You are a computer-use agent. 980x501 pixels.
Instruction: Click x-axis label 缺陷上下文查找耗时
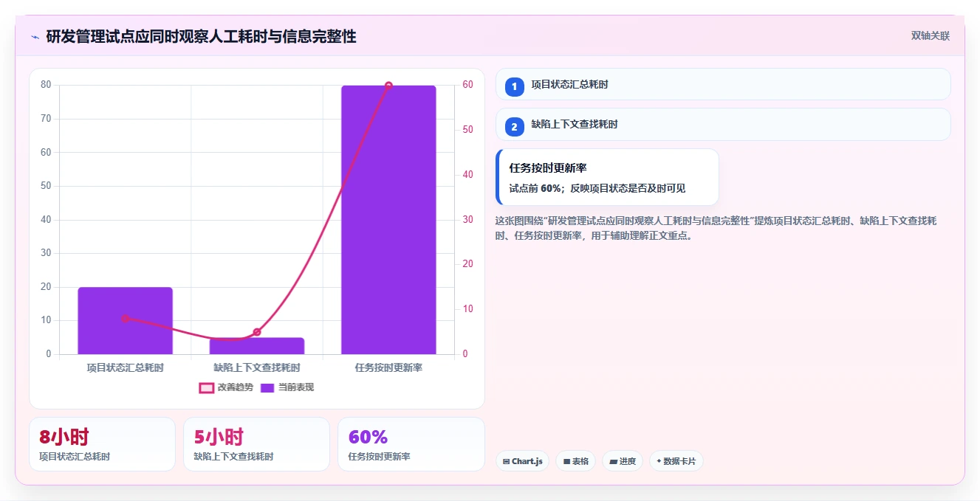[x=256, y=367]
